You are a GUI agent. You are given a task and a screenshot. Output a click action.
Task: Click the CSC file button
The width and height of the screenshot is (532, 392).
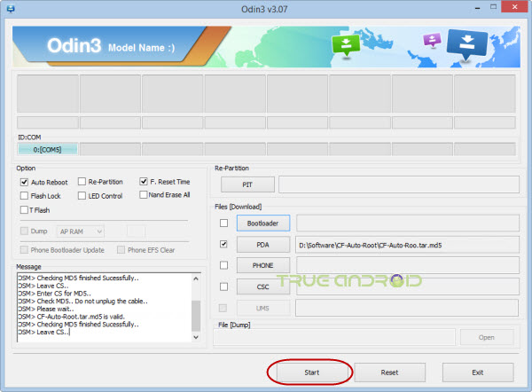(x=263, y=286)
